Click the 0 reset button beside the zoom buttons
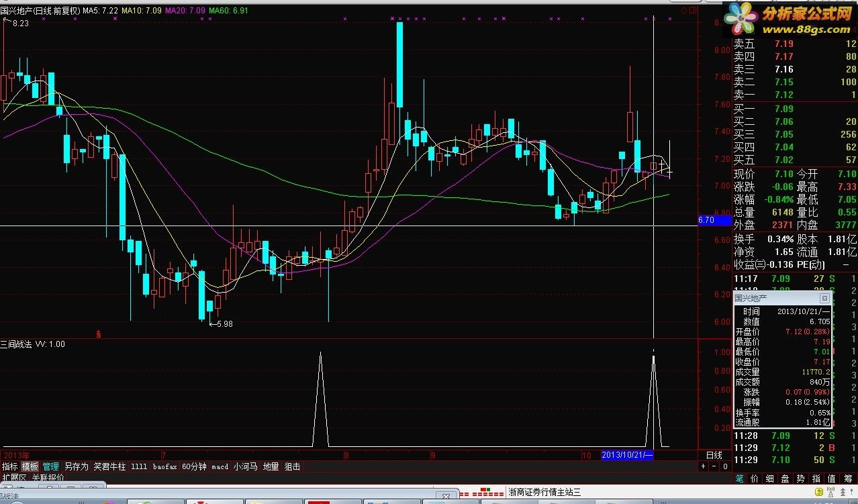Viewport: 858px width, 504px height. coord(725,466)
